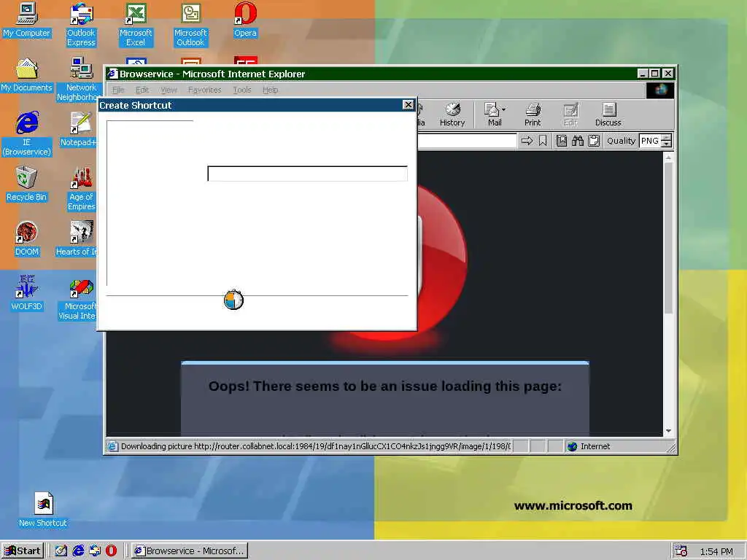747x560 pixels.
Task: Open the Mail button dropdown arrow
Action: [504, 109]
